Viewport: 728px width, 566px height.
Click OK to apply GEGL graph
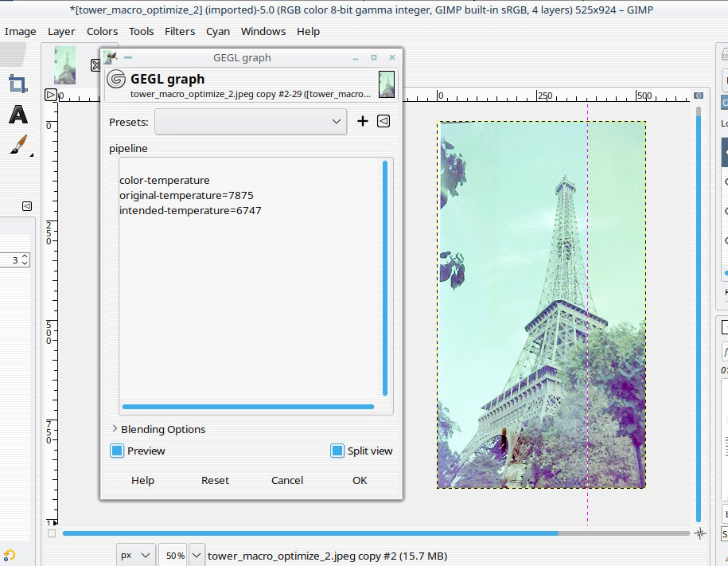[360, 481]
